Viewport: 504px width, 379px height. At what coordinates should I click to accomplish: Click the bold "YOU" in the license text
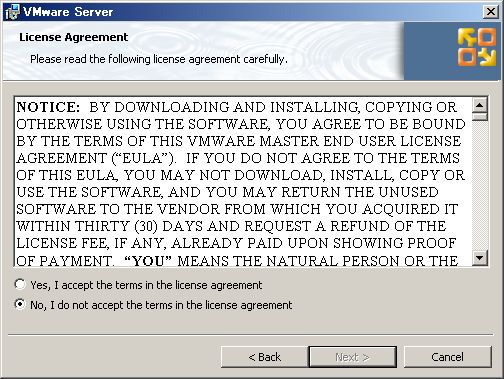click(x=148, y=261)
